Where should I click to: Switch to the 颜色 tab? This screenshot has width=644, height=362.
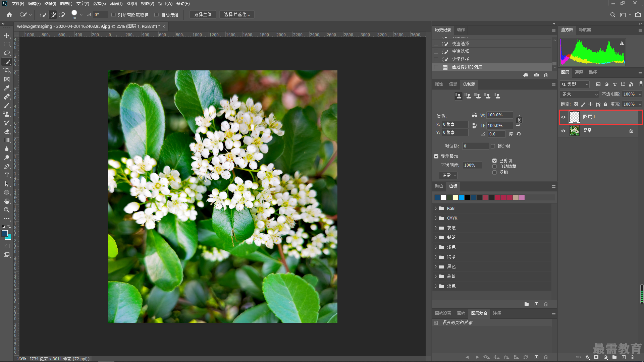coord(439,186)
